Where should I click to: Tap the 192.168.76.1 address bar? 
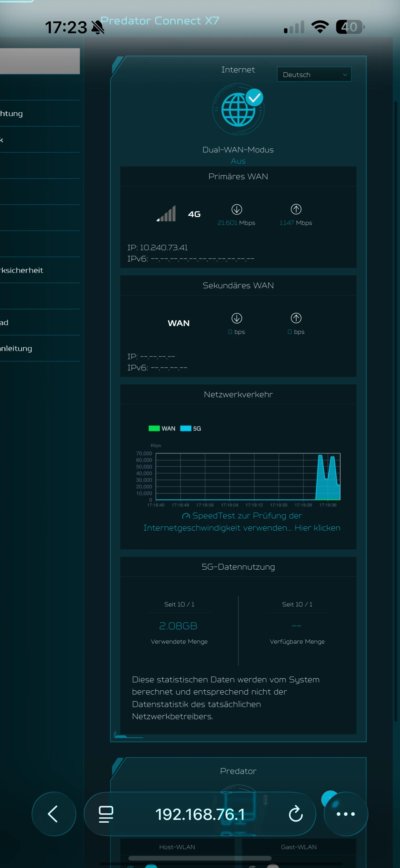click(200, 814)
